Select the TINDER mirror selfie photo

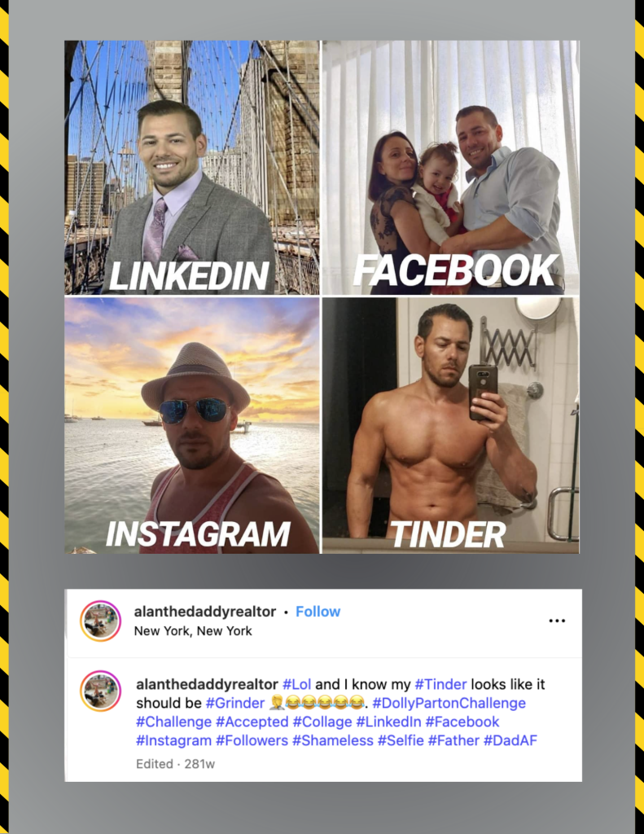[451, 425]
